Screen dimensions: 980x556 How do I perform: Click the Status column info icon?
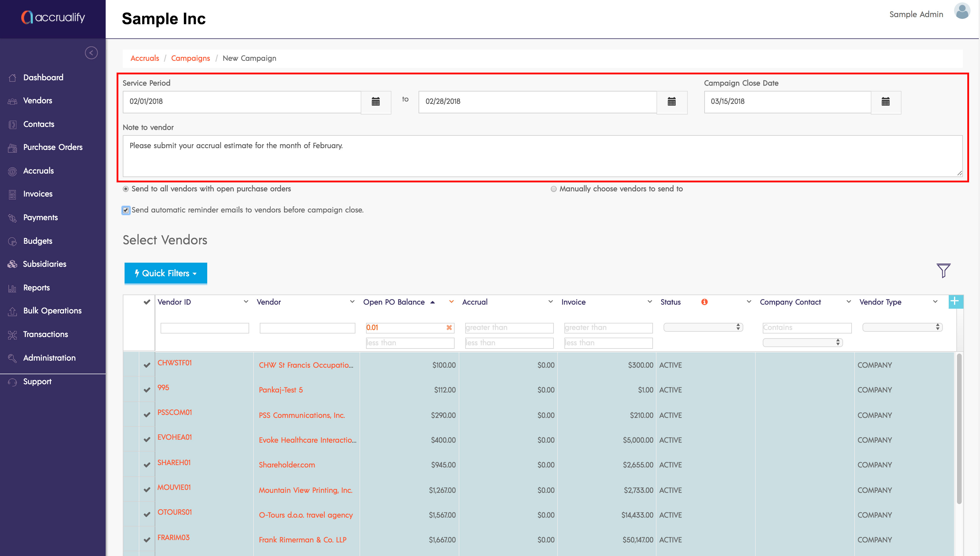click(x=704, y=302)
